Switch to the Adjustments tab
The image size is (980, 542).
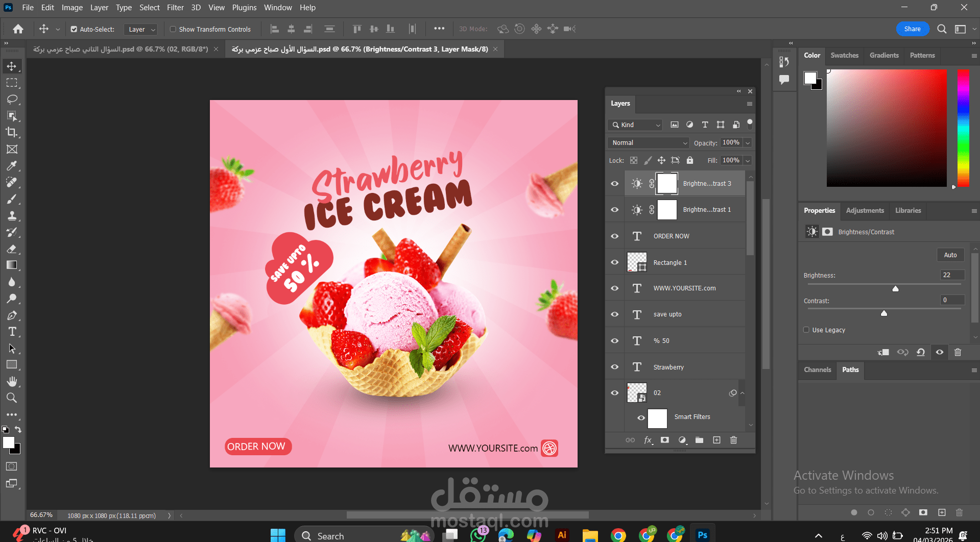point(865,210)
